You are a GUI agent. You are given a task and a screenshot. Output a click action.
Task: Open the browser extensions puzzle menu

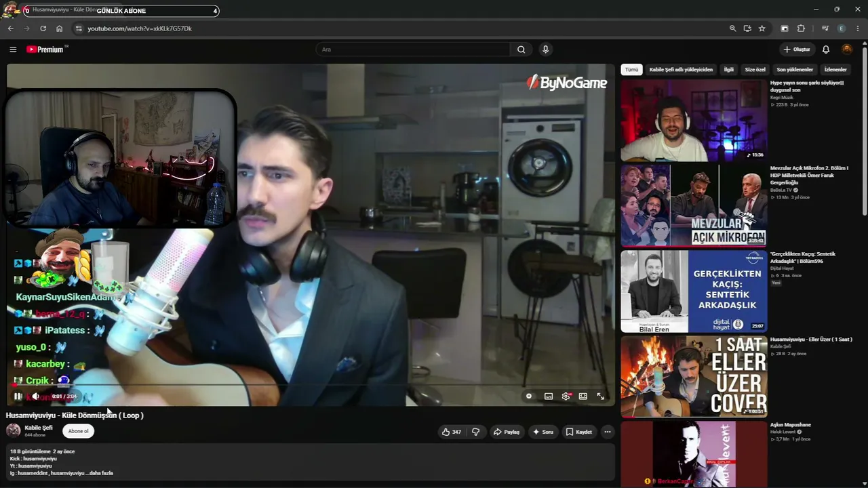(801, 28)
